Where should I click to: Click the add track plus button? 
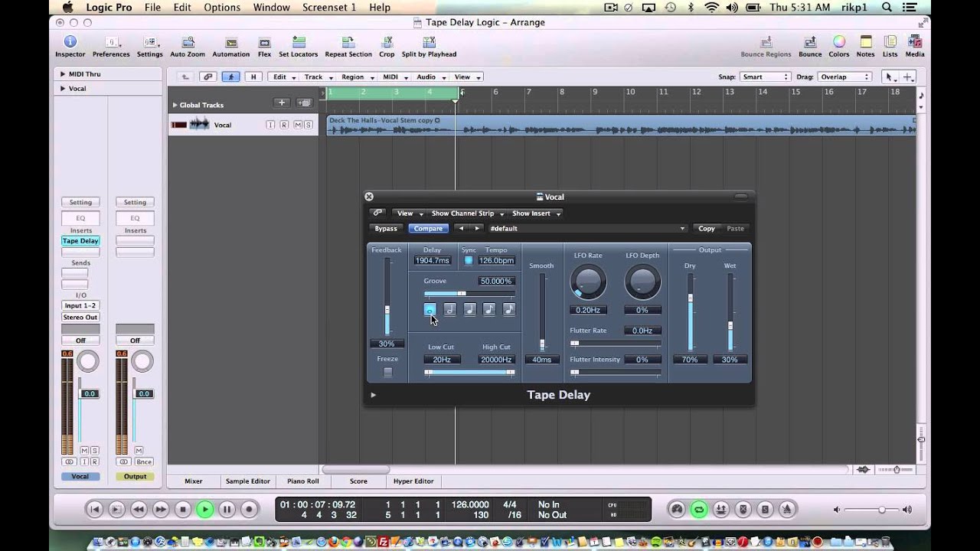pos(282,103)
